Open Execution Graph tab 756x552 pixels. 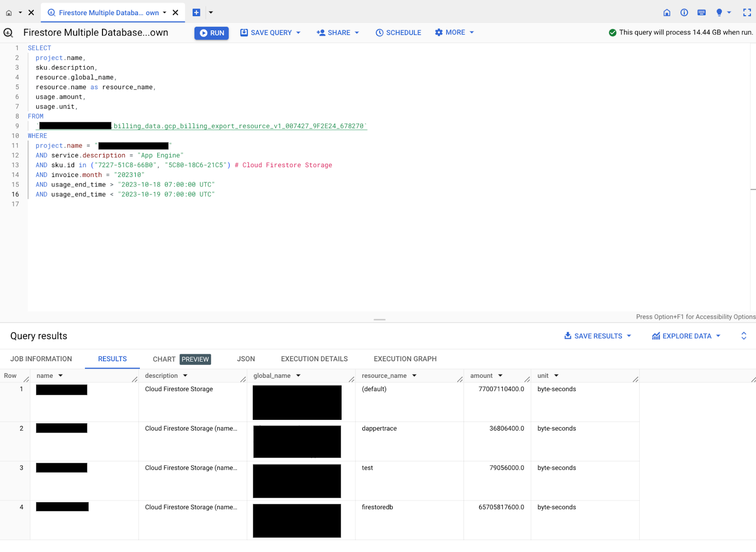pos(405,359)
